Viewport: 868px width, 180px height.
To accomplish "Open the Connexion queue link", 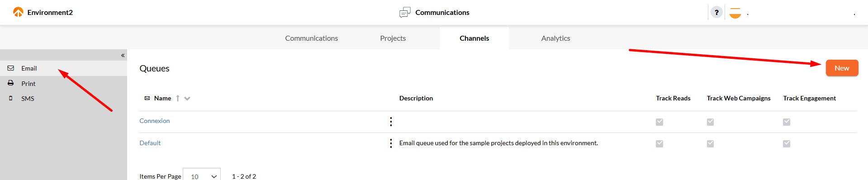I will [155, 121].
